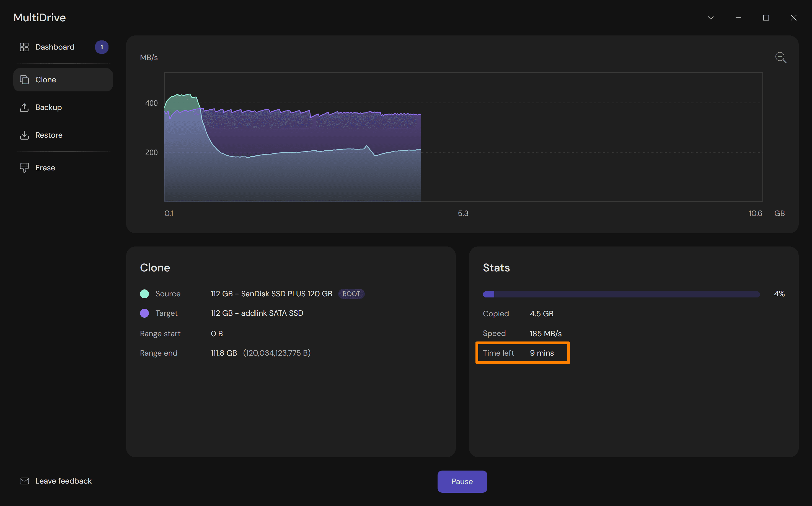Click the BOOT badge on the source drive
Image resolution: width=812 pixels, height=506 pixels.
point(351,294)
